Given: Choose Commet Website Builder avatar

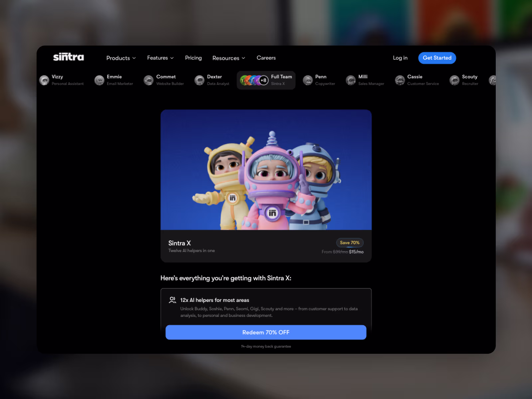Looking at the screenshot, I should pyautogui.click(x=149, y=80).
